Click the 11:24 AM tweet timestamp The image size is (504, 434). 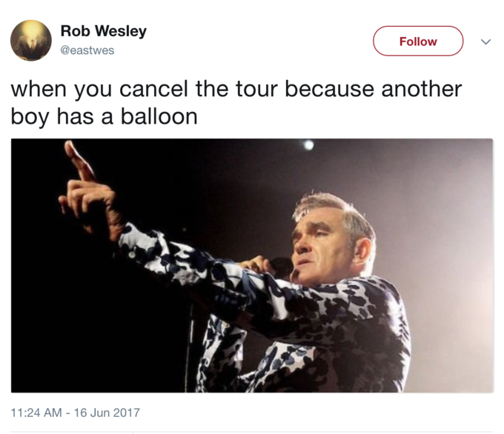[x=36, y=413]
